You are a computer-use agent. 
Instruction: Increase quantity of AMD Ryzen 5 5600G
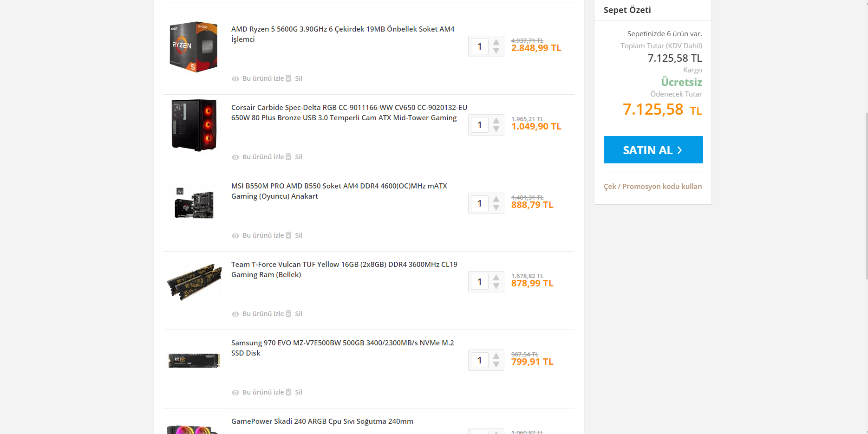[x=496, y=42]
